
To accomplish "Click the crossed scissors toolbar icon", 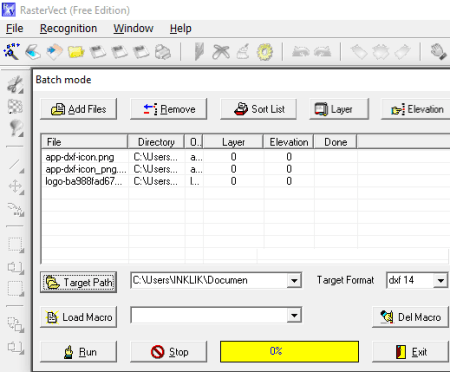I will (x=221, y=52).
